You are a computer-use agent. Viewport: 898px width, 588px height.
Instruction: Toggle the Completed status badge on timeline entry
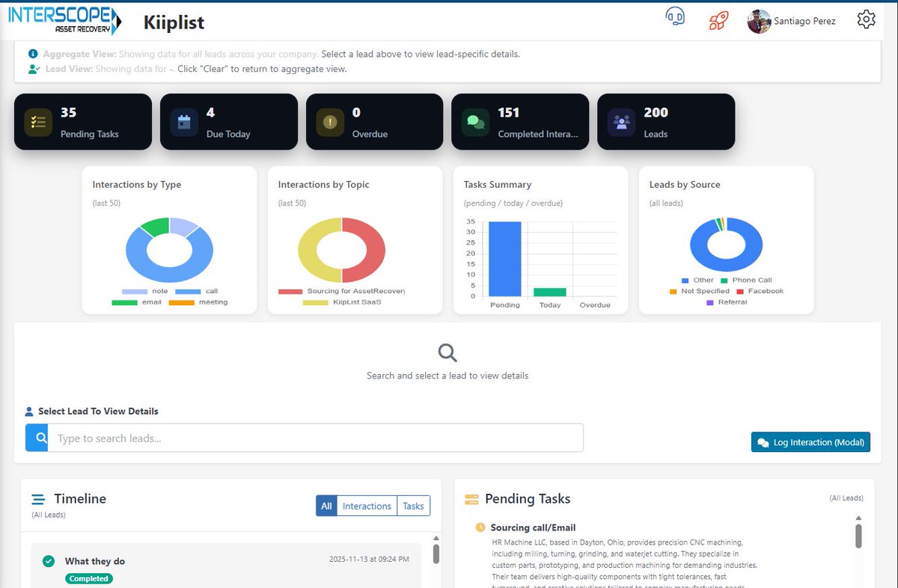coord(88,578)
